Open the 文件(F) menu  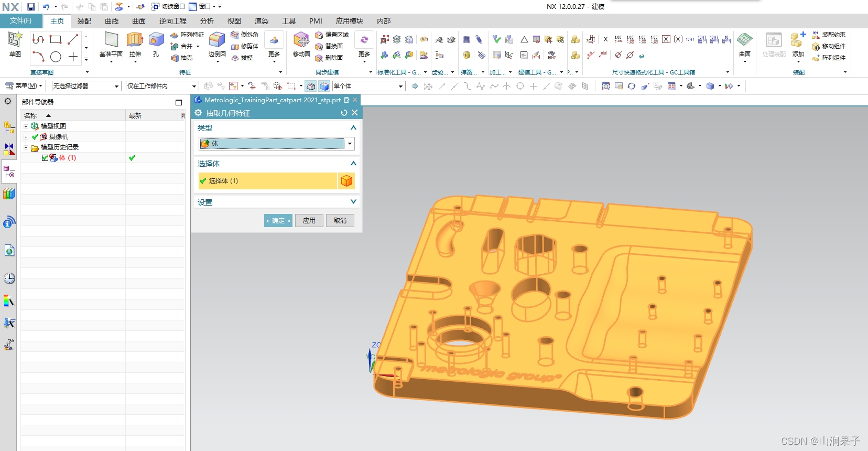coord(21,21)
